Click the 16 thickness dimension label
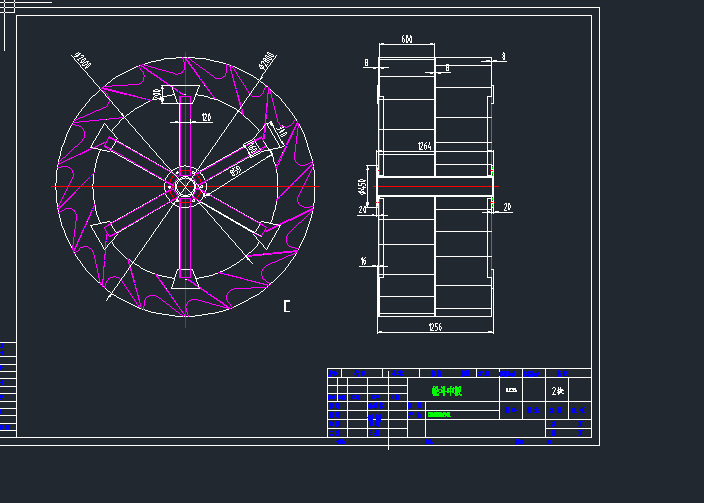Image resolution: width=704 pixels, height=503 pixels. [x=363, y=260]
